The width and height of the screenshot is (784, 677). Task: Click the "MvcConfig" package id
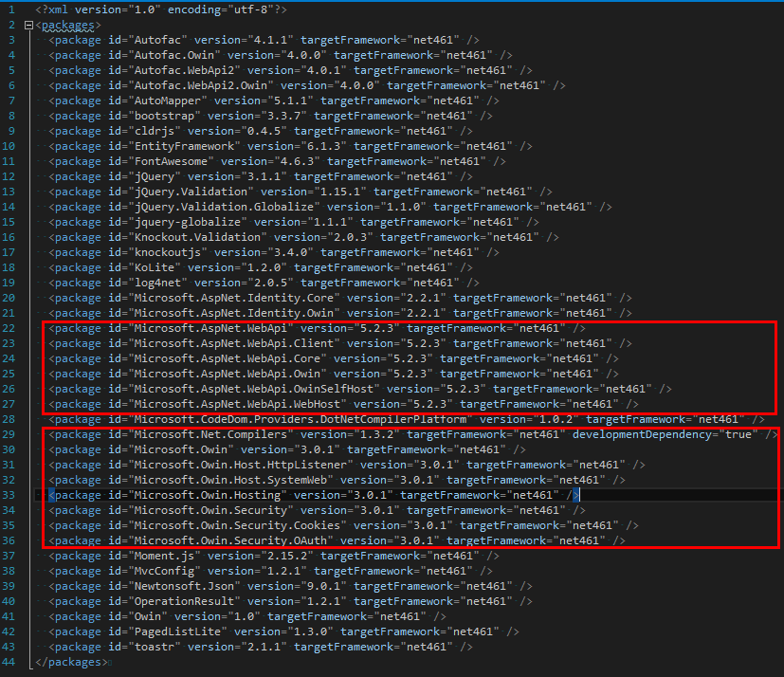click(x=165, y=571)
